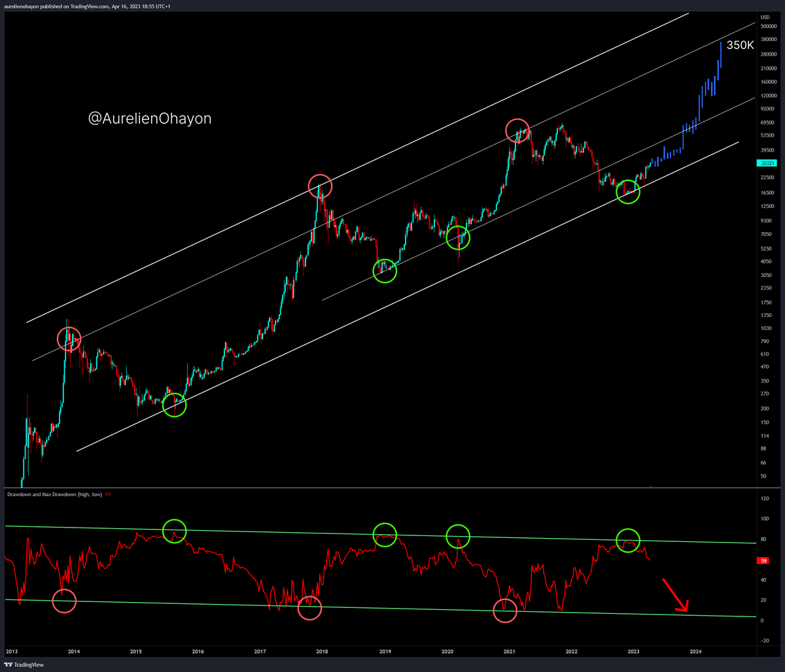Click the 2019 year label on time axis
The height and width of the screenshot is (672, 785).
(385, 652)
